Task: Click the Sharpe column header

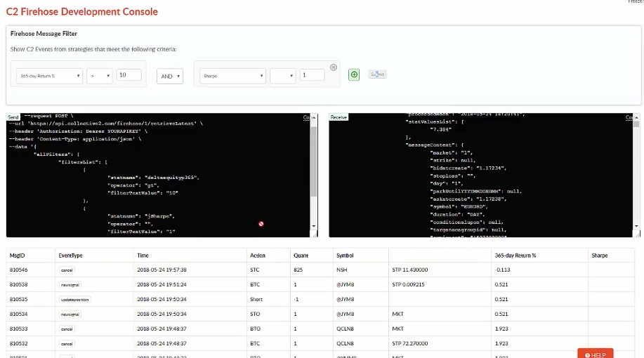Action: [x=600, y=256]
